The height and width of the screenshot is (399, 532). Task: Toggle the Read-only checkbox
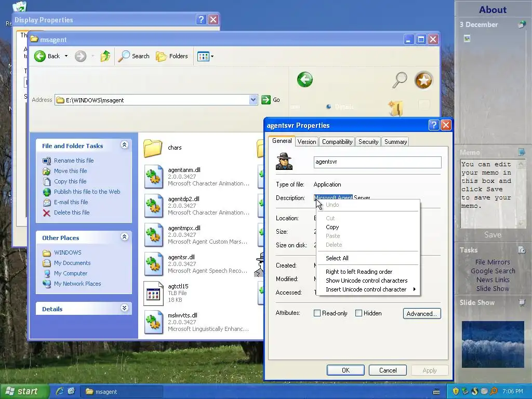pos(317,313)
